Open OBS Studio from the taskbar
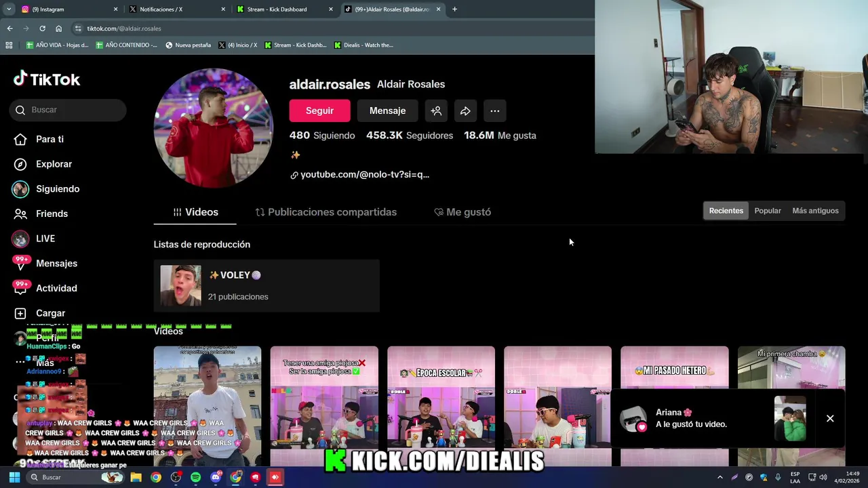Screen dimensions: 868x488 [176, 477]
